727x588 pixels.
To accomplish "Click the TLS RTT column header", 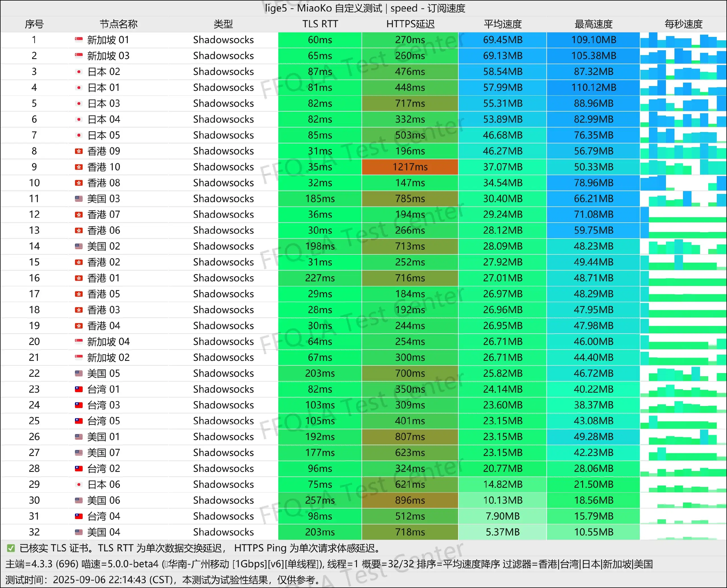I will (320, 24).
